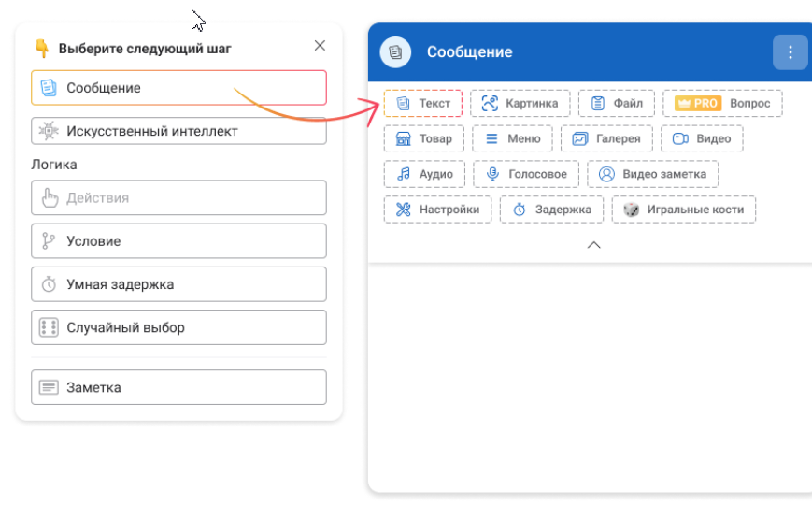Click the stopwatch icon for Умная задержка
Viewport: 812px width, 506px height.
pos(49,284)
